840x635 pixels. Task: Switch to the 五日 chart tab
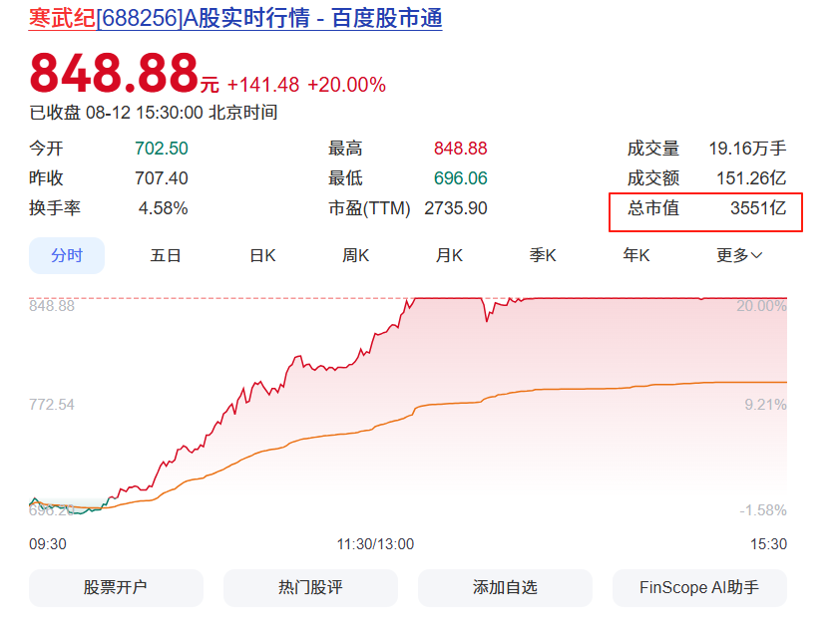point(165,255)
